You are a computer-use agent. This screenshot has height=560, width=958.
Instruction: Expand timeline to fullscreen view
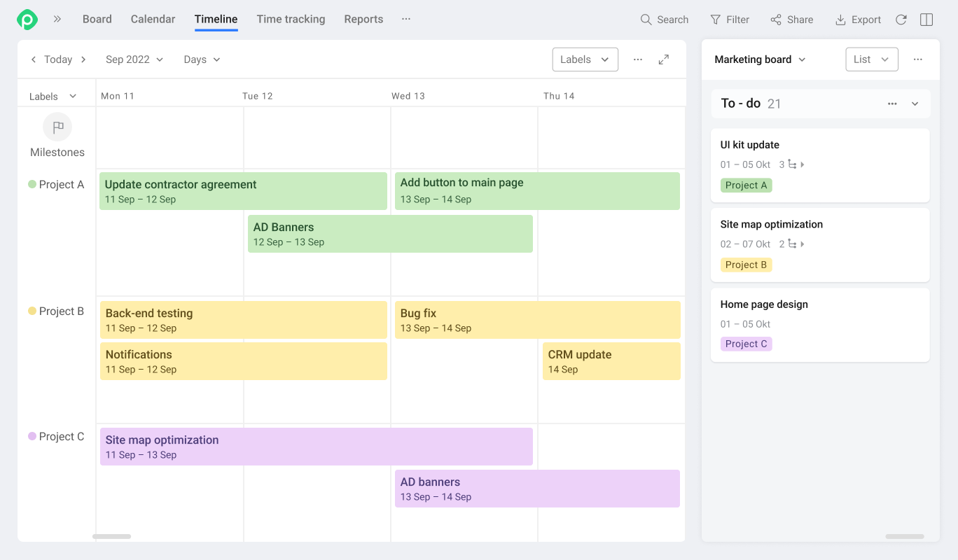coord(664,59)
